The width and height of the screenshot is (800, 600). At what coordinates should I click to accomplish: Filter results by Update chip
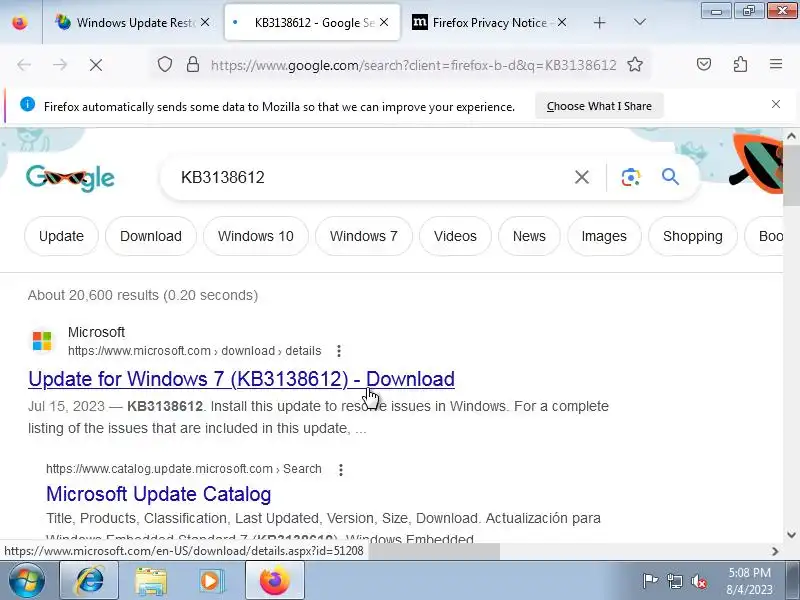(x=61, y=236)
